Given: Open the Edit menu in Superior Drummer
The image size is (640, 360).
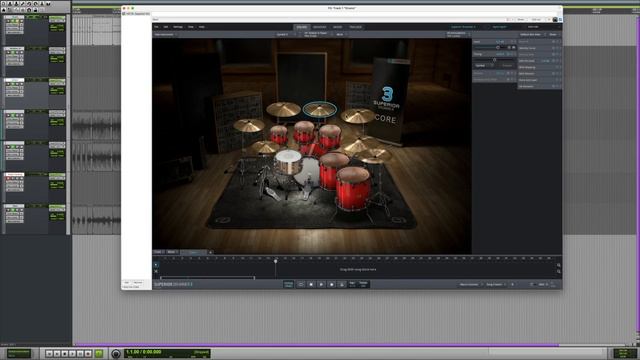Looking at the screenshot, I should click(x=166, y=27).
